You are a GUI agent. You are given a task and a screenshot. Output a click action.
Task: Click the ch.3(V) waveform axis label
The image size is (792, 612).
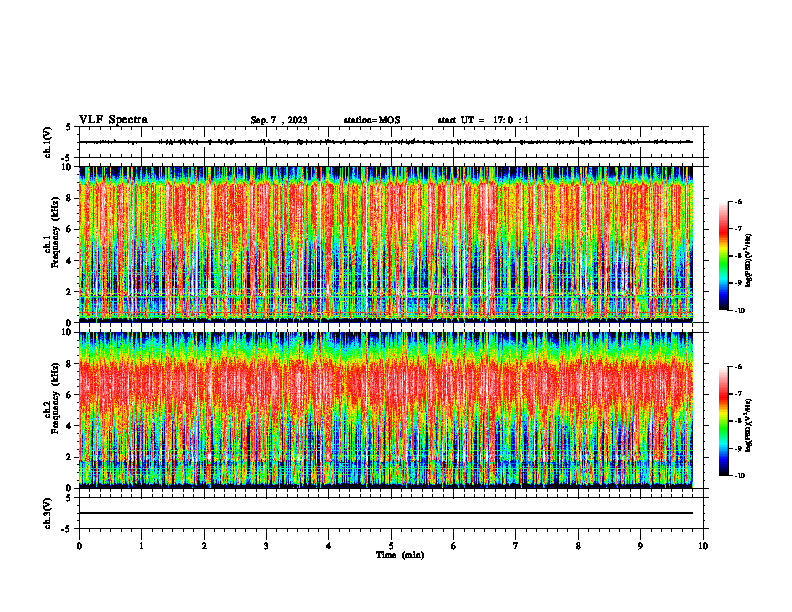pos(48,513)
